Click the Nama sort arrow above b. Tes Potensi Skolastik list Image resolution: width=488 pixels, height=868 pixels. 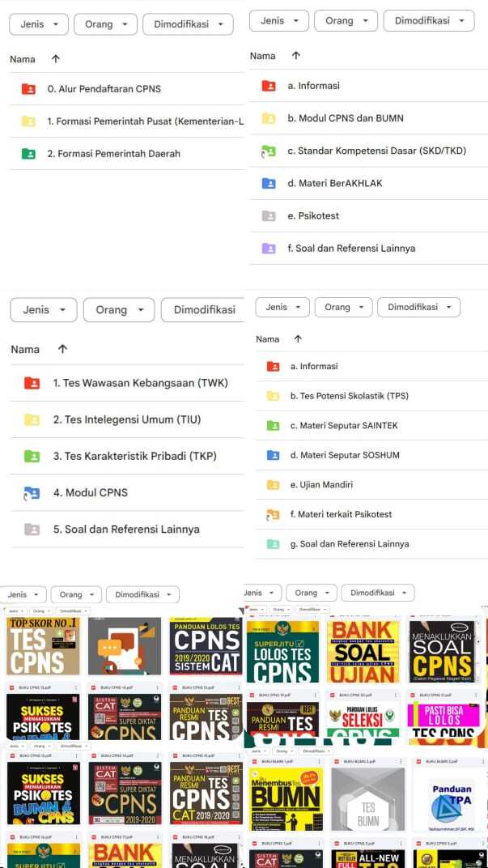pos(298,338)
